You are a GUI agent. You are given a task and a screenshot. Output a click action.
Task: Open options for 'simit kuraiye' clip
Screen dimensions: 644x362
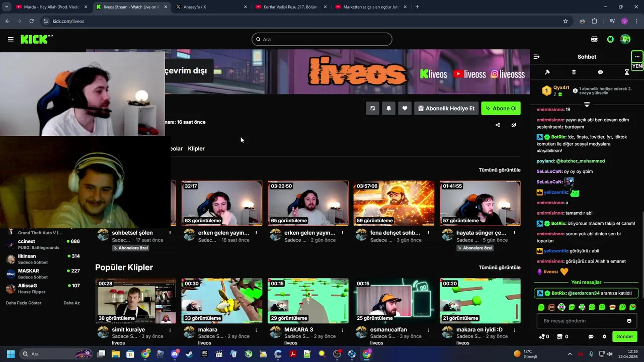(x=170, y=330)
